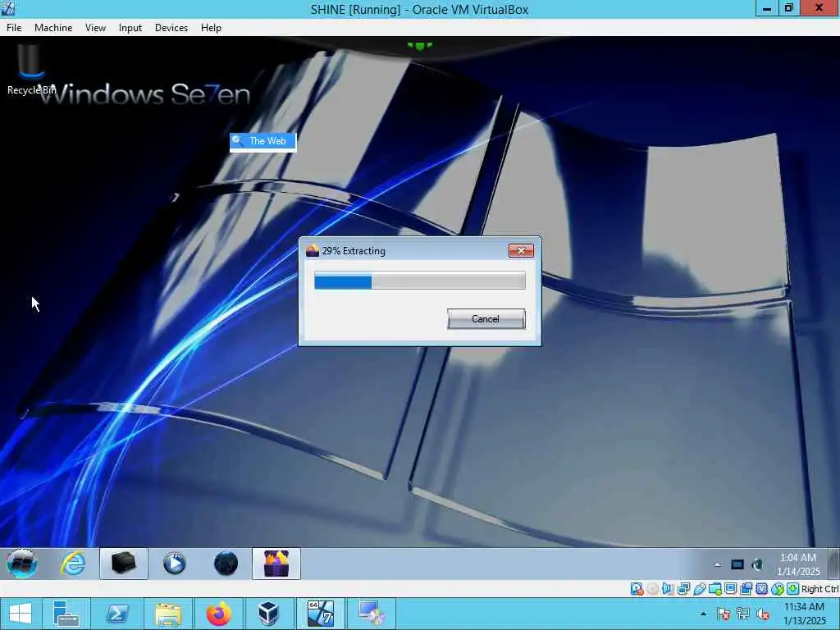Image resolution: width=840 pixels, height=630 pixels.
Task: Click VirtualBox network adapters status indicator
Action: point(683,589)
